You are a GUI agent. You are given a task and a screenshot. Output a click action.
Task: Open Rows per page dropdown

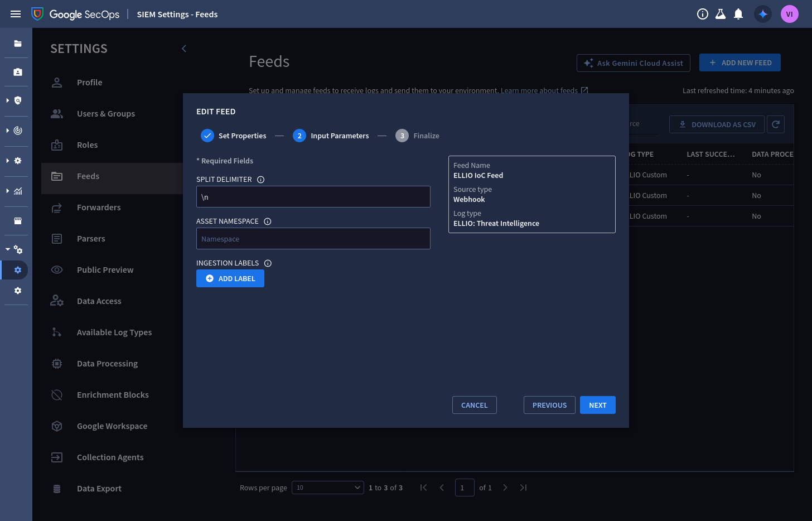(x=328, y=488)
